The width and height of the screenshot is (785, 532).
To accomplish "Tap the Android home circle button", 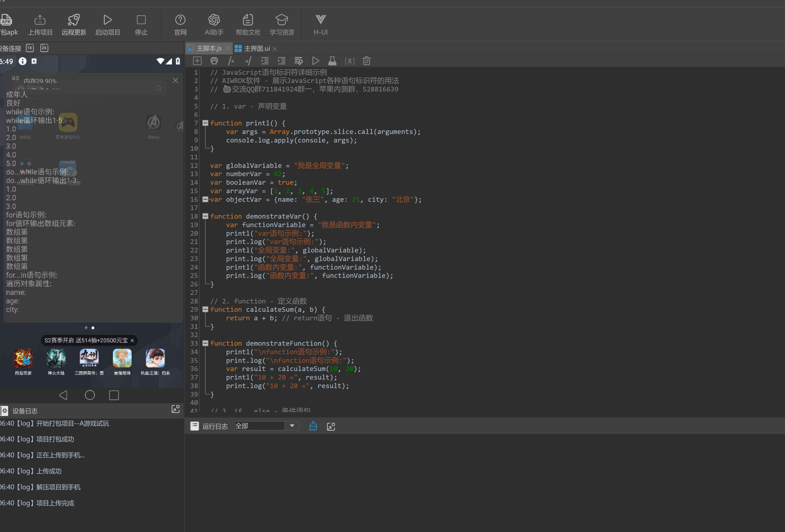I will tap(90, 395).
